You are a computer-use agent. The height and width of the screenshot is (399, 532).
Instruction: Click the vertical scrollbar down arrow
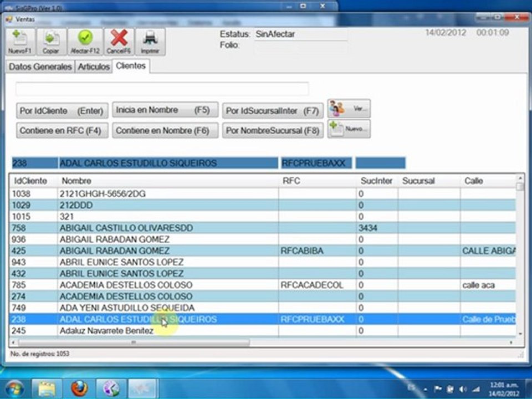[x=520, y=334]
